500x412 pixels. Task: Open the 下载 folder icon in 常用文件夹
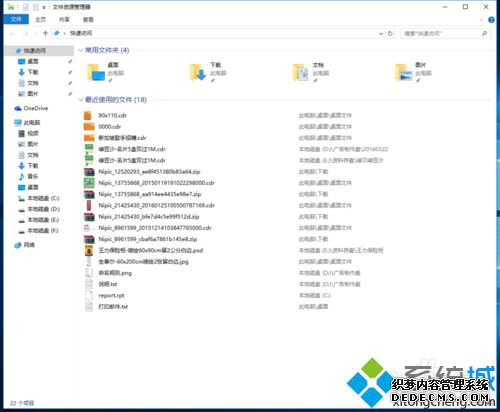coord(198,72)
